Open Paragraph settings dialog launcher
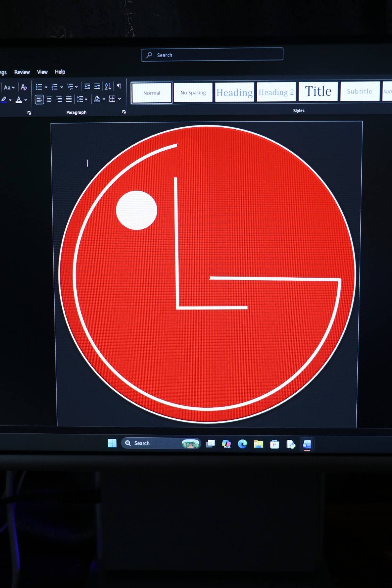Viewport: 392px width, 588px height. (x=124, y=112)
